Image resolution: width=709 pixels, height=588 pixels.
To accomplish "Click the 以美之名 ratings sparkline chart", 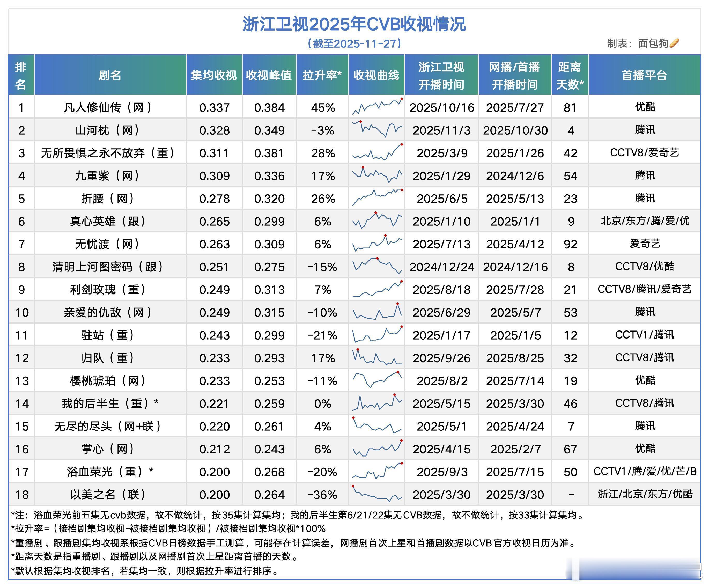I will pos(377,494).
